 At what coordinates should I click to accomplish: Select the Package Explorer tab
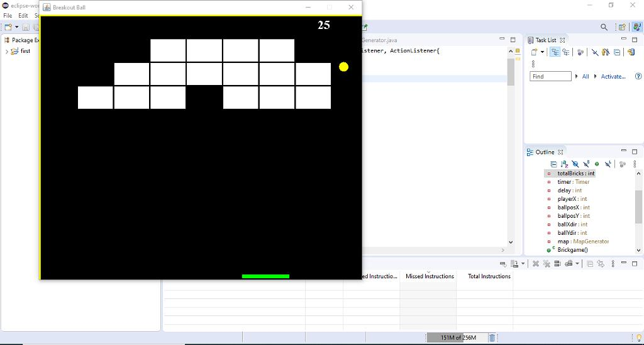click(x=22, y=40)
